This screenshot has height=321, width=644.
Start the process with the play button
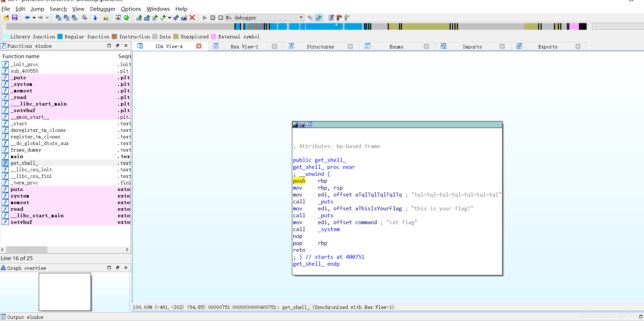coord(205,18)
